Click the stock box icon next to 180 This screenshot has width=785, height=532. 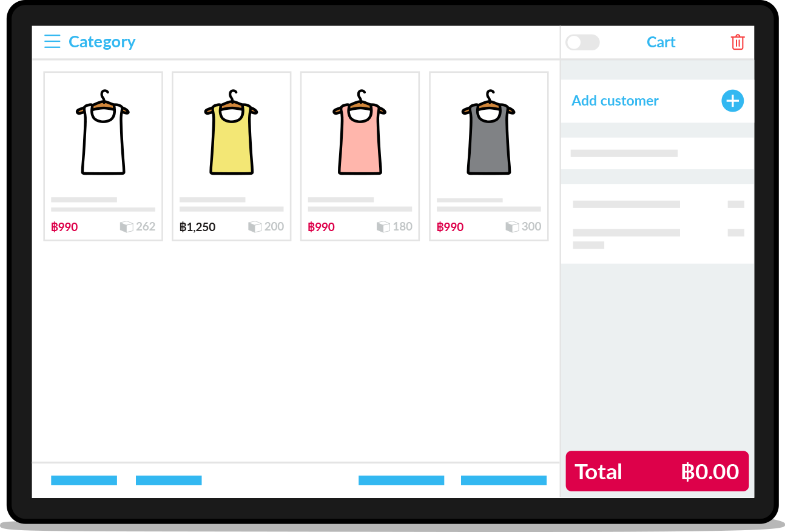point(383,227)
